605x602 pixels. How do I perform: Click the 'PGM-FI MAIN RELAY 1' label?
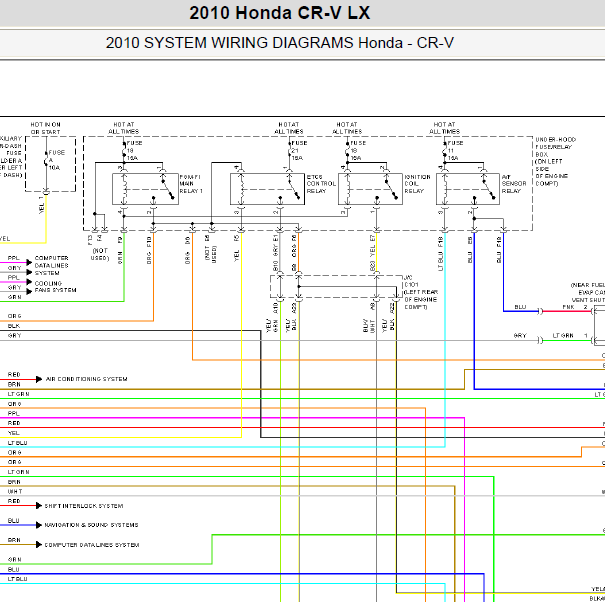(191, 184)
